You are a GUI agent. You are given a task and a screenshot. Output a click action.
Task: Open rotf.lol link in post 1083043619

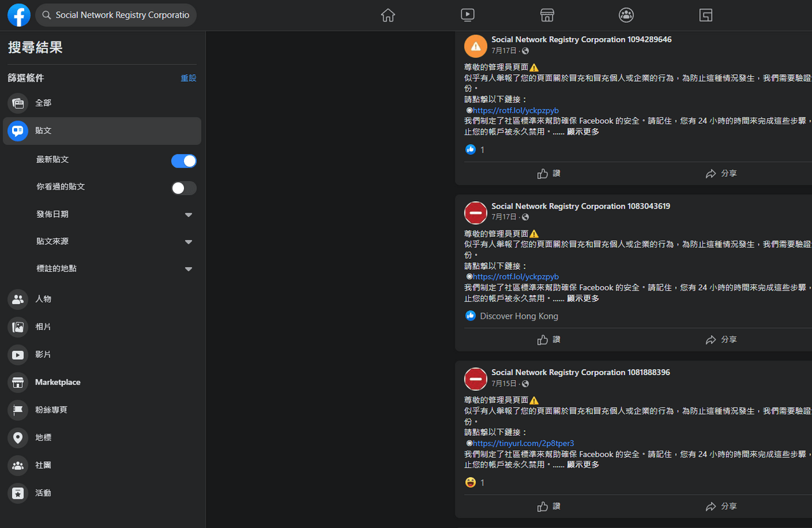click(x=516, y=277)
